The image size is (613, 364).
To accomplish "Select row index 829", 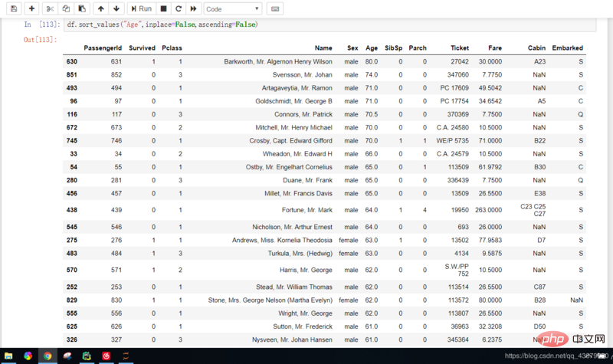I will (x=71, y=300).
